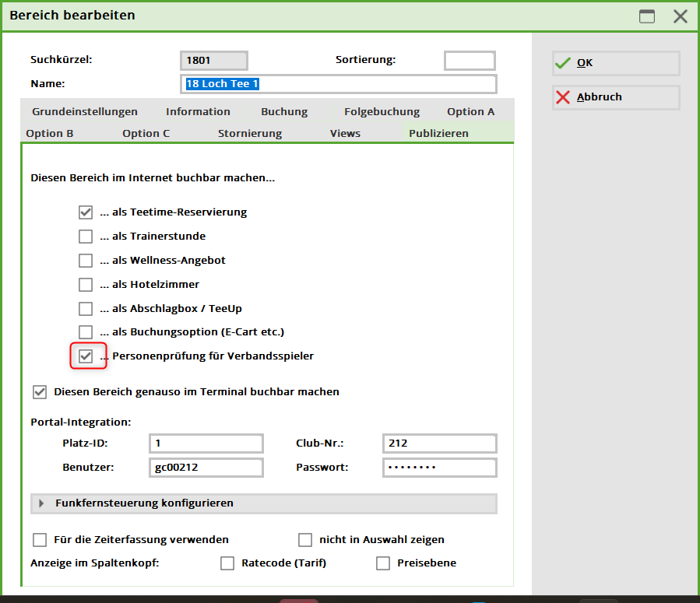Check the Abschlagbox / TeeUp option
This screenshot has width=700, height=603.
point(86,309)
